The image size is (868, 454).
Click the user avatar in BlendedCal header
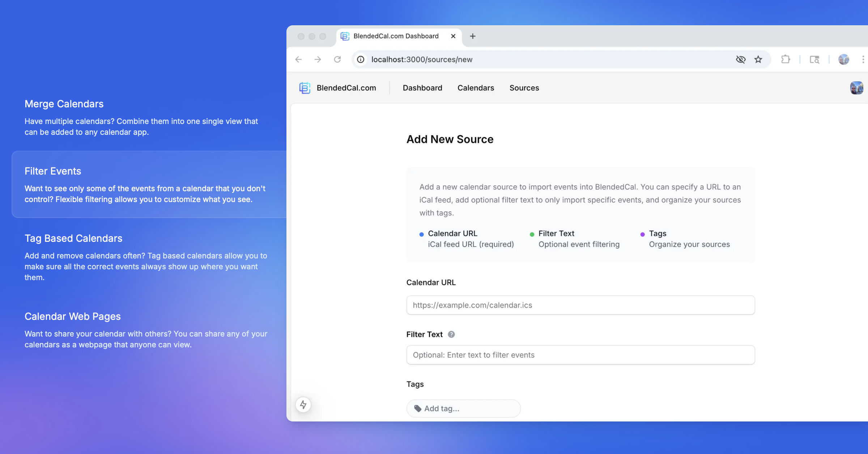[856, 88]
